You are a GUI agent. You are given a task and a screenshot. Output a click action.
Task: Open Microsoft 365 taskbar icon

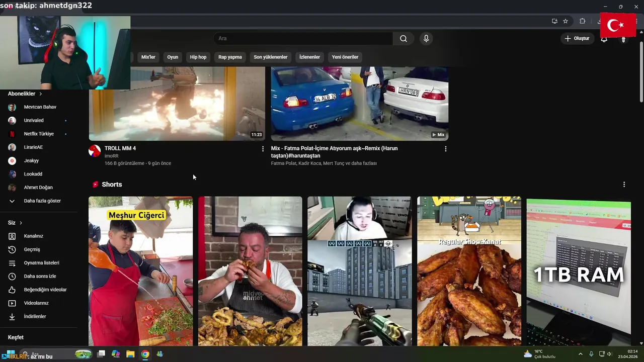tap(116, 354)
